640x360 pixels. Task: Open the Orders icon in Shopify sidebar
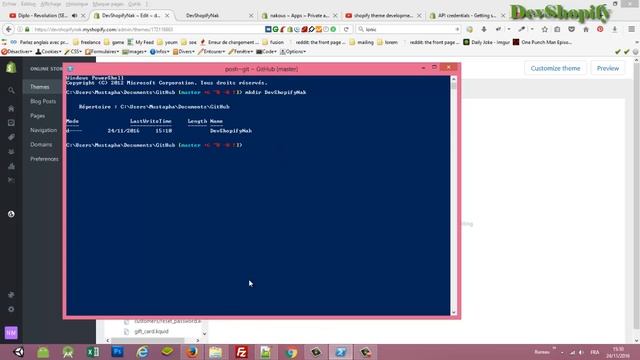point(11,123)
